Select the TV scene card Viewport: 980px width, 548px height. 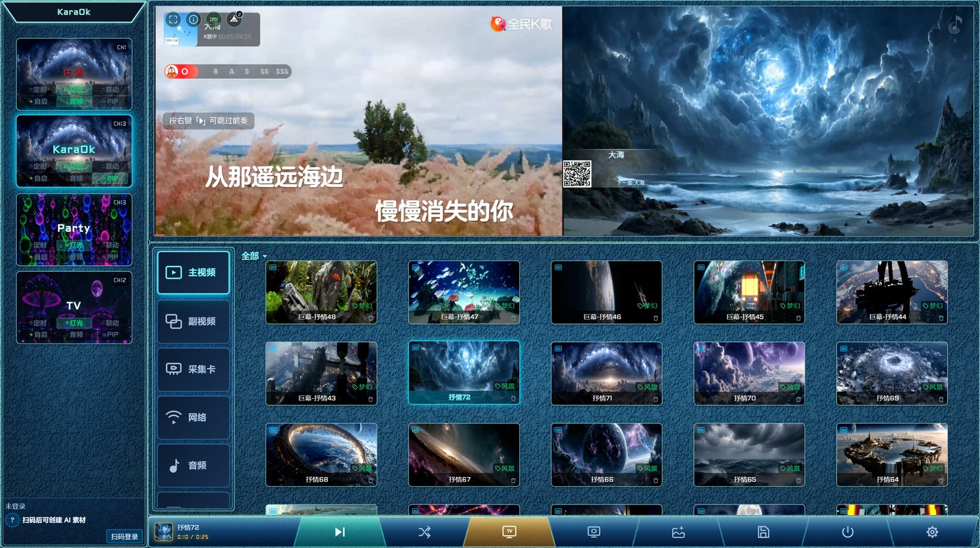pyautogui.click(x=74, y=307)
